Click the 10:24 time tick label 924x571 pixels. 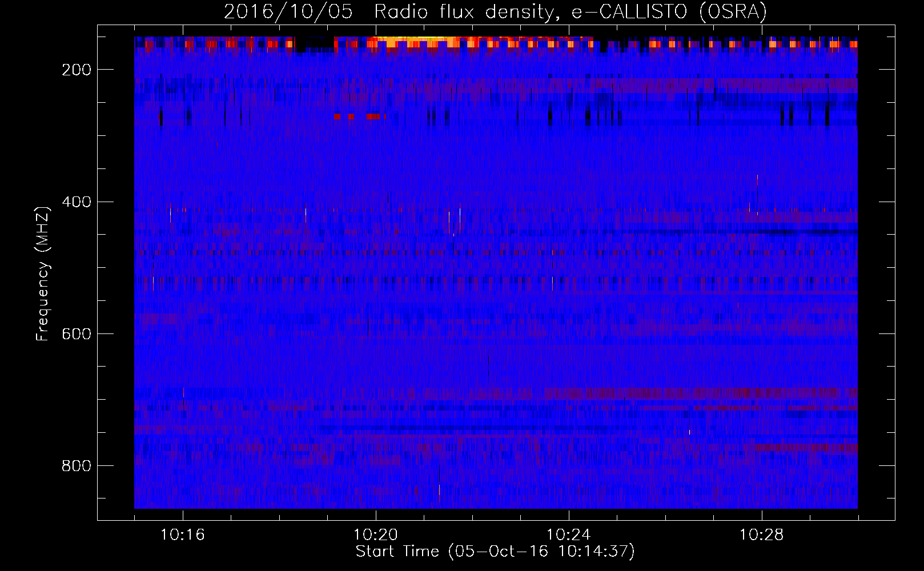point(569,535)
